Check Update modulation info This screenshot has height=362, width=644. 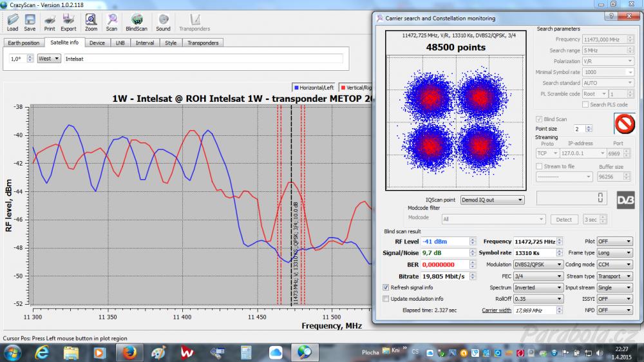(386, 299)
